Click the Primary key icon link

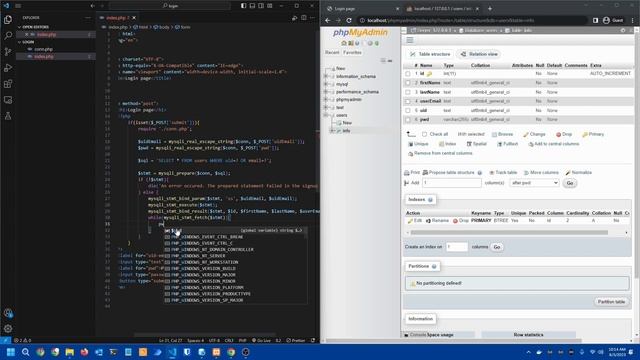point(593,134)
